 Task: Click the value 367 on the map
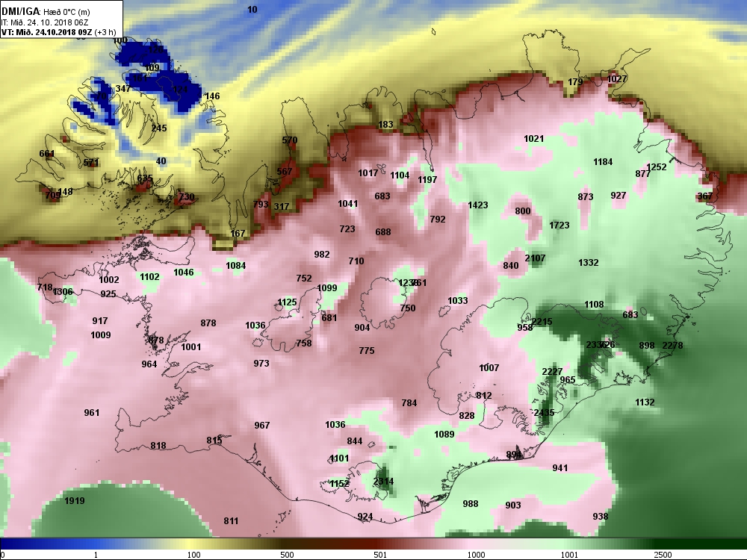click(704, 196)
